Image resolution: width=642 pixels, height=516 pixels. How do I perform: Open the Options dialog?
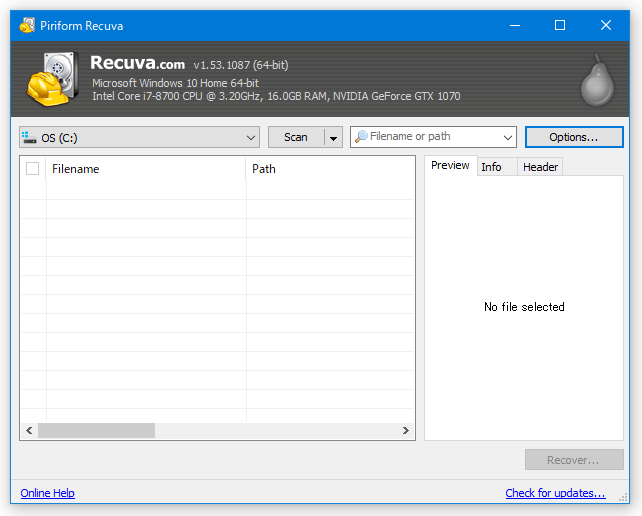574,137
